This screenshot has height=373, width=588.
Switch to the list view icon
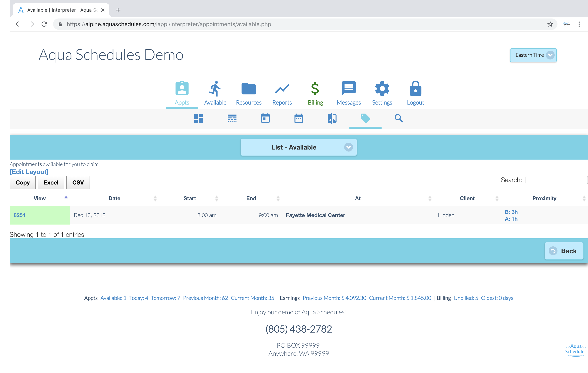(232, 118)
